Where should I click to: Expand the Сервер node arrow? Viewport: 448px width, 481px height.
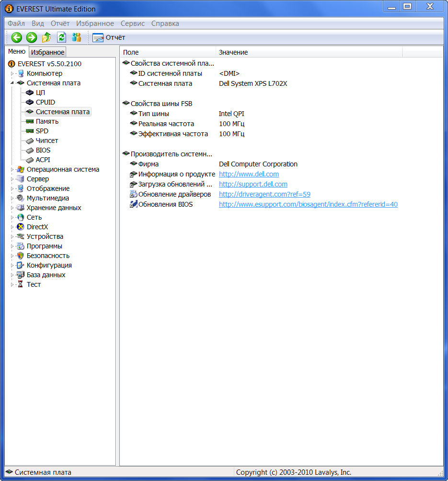tap(12, 179)
